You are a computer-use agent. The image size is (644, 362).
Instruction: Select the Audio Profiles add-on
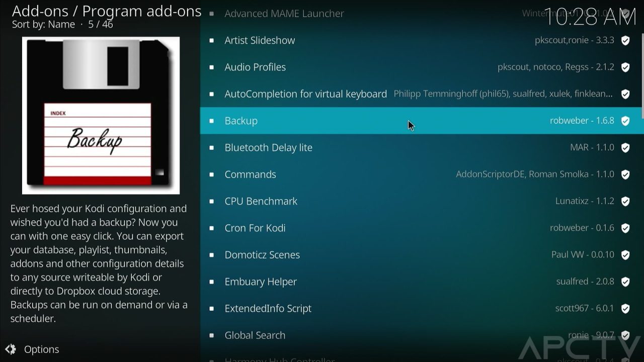pyautogui.click(x=421, y=67)
